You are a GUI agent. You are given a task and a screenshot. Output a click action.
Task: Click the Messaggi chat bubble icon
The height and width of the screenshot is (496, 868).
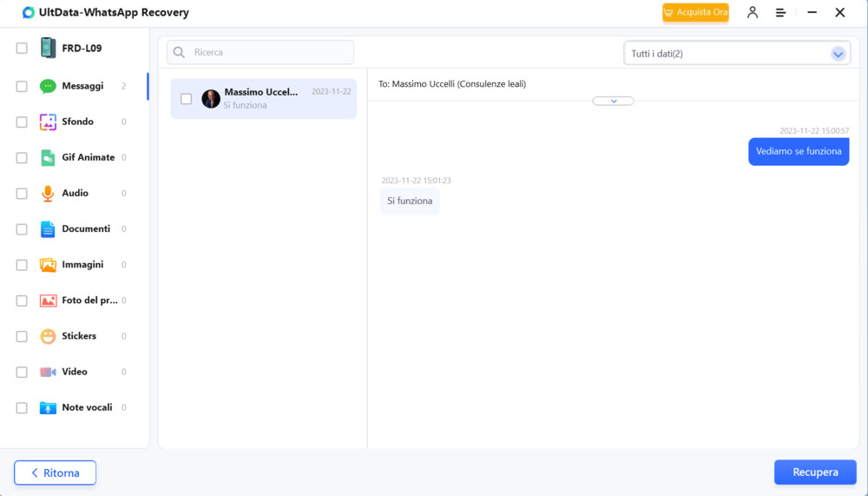click(x=48, y=86)
